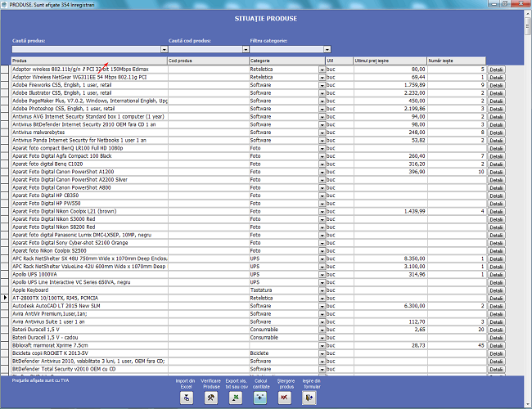Screen dimensions: 532x409
Task: Select row selector of AT-2800TX 10/100TX
Action: (x=5, y=298)
